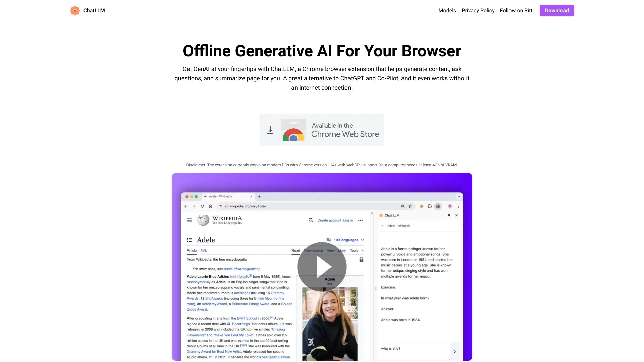Click the Wikipedia hamburger menu expander

point(189,220)
